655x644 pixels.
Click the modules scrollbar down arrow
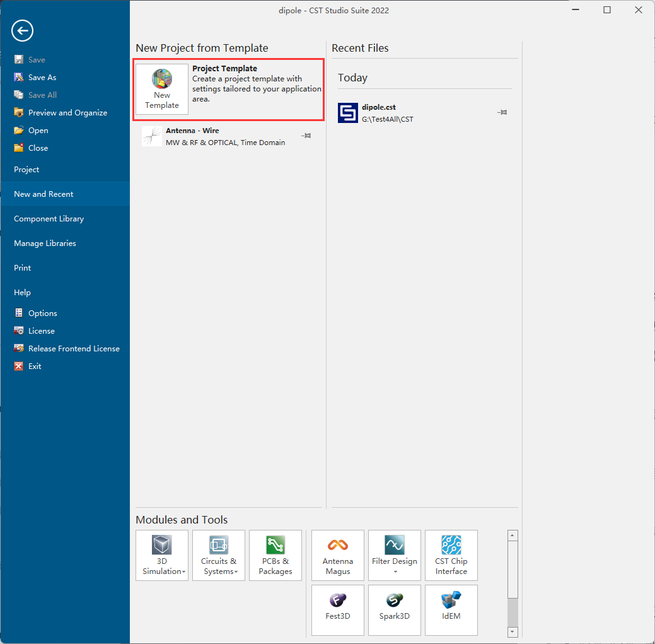tap(513, 632)
